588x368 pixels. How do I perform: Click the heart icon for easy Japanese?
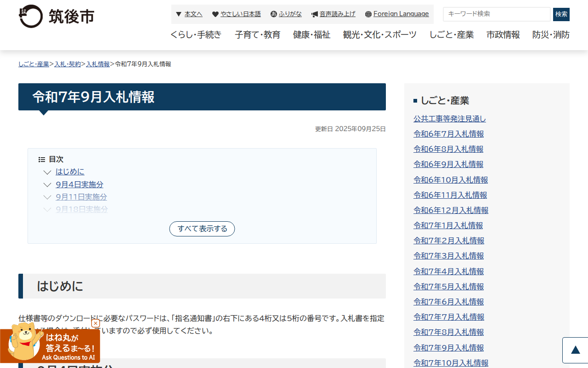tap(215, 14)
